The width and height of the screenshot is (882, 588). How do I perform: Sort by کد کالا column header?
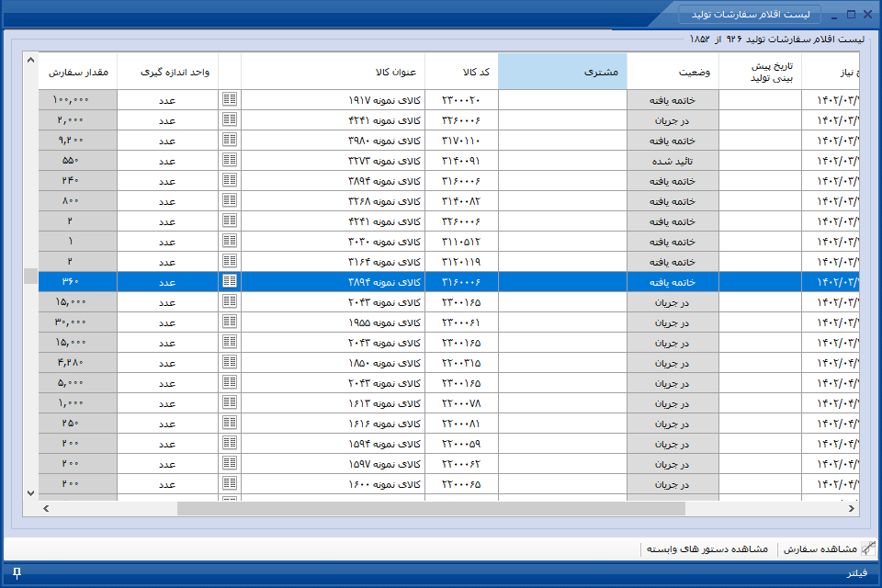462,72
